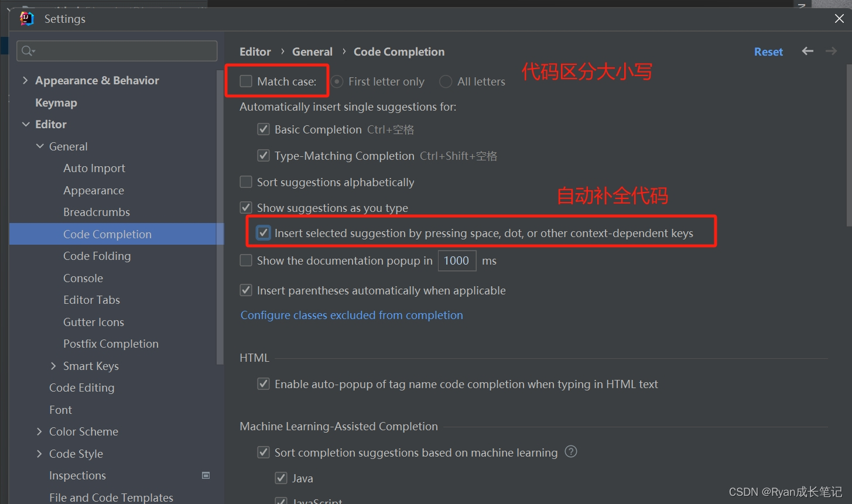
Task: Select Code Completion in the tree
Action: pos(107,234)
